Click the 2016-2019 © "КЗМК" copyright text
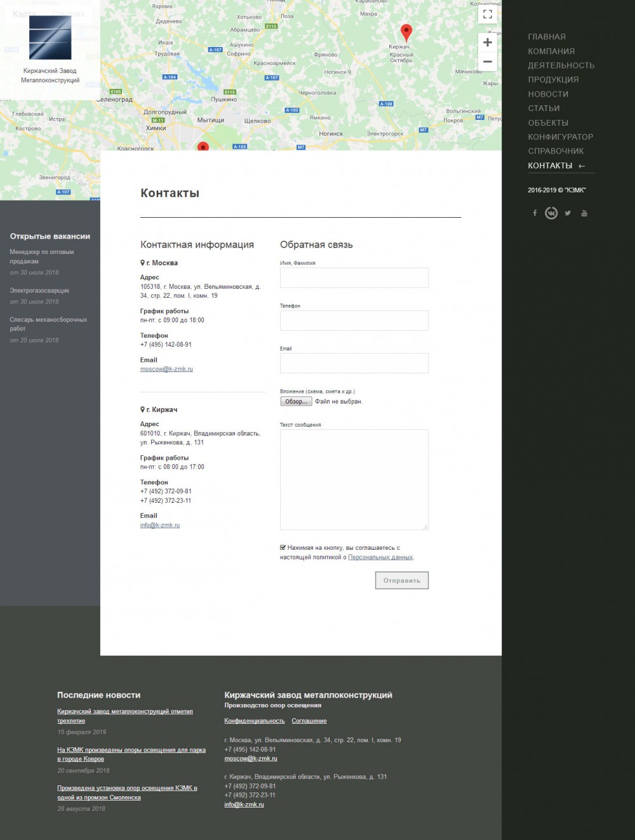The height and width of the screenshot is (840, 635). [557, 190]
